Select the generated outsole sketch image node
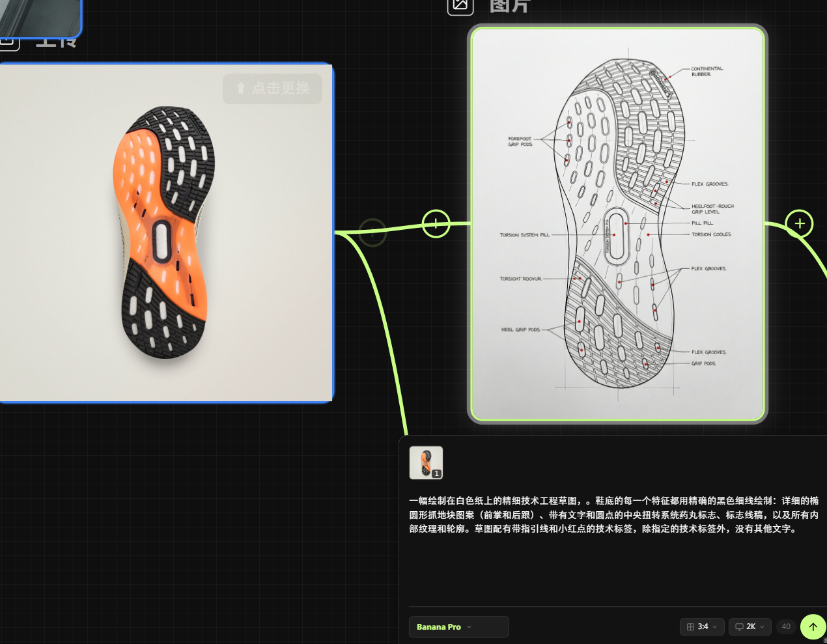827x644 pixels. (617, 224)
